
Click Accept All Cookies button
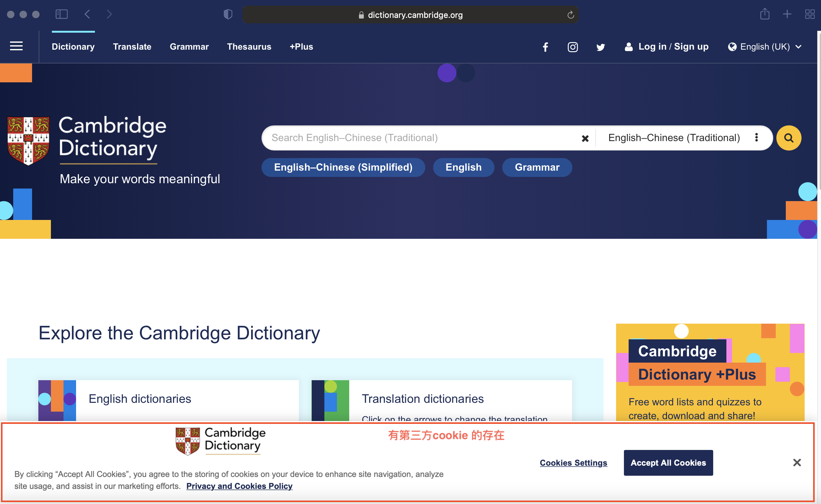pyautogui.click(x=668, y=463)
